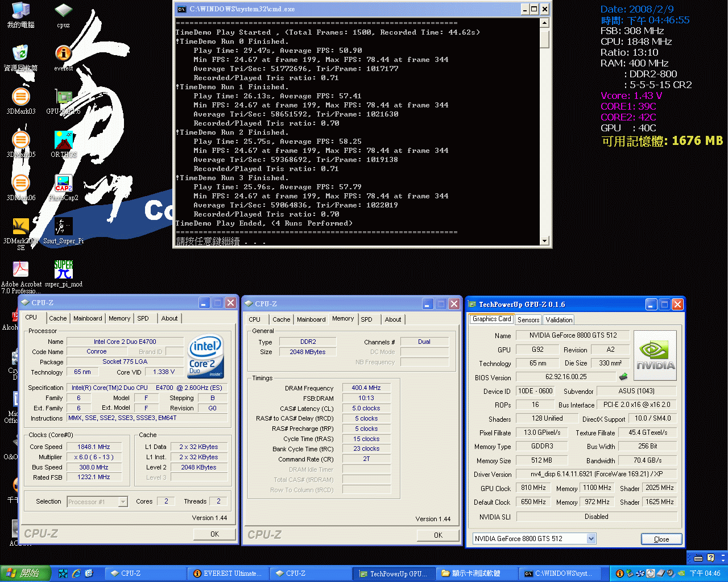The height and width of the screenshot is (582, 728).
Task: Open PhotoCap2 desktop shortcut
Action: click(x=63, y=184)
